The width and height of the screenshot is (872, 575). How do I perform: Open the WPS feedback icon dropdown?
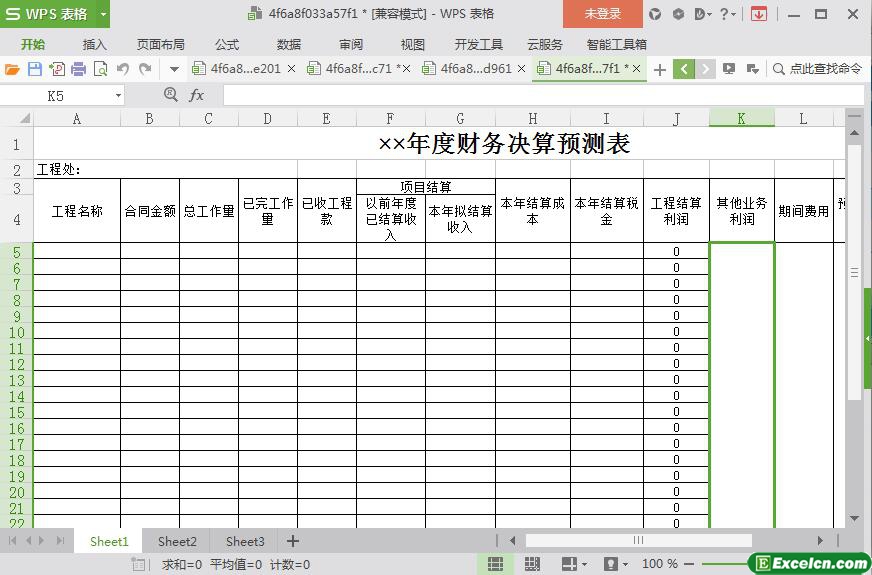(703, 14)
